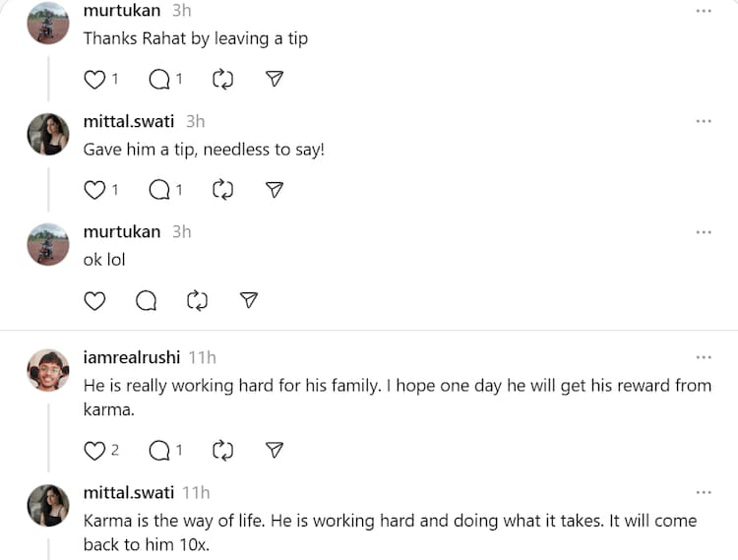
Task: Reply to "Gave him a tip" comment
Action: [158, 190]
